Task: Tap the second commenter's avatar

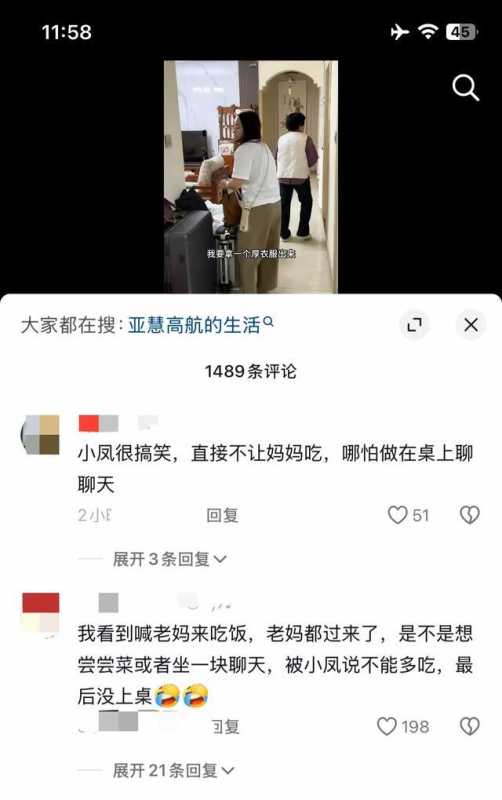Action: 40,613
